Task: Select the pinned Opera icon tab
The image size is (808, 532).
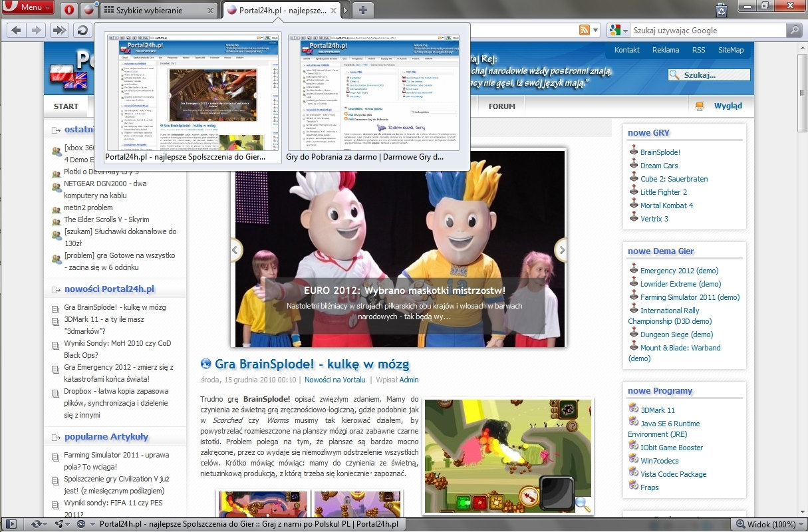Action: [70, 10]
